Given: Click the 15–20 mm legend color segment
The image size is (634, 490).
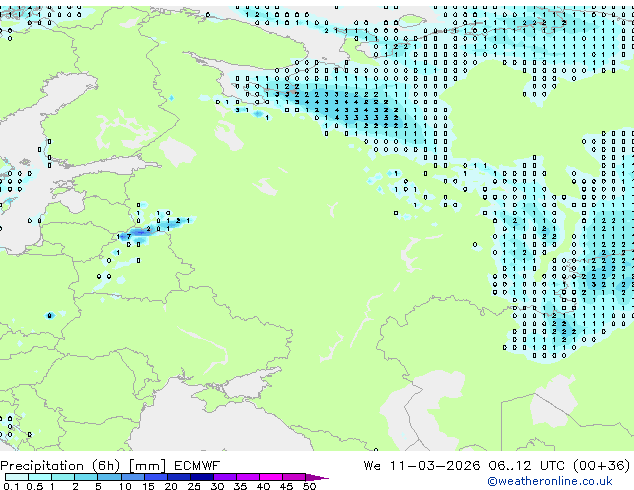Looking at the screenshot, I should (x=155, y=477).
